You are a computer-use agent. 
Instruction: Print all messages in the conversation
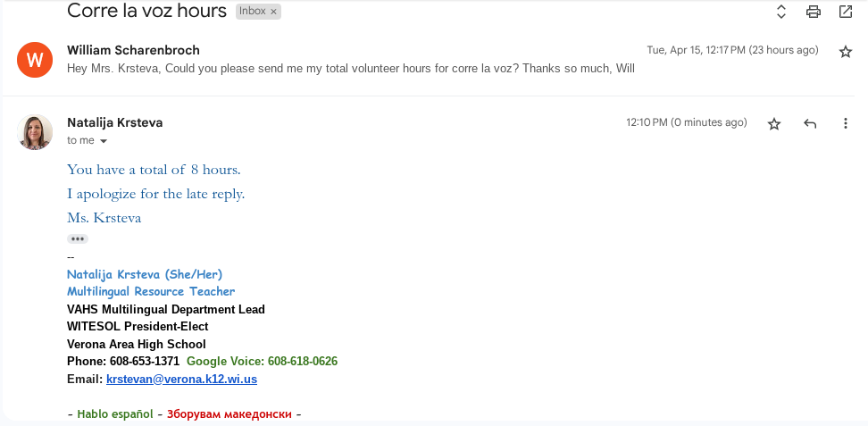point(813,12)
